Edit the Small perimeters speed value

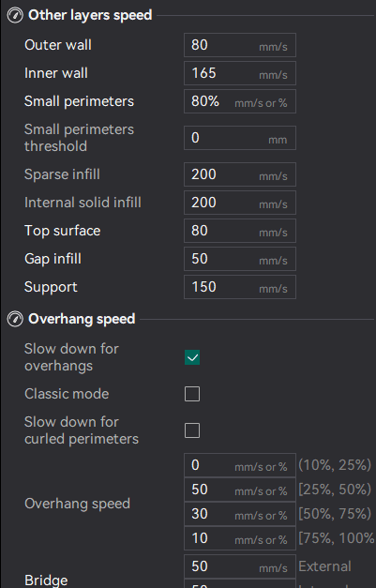240,101
